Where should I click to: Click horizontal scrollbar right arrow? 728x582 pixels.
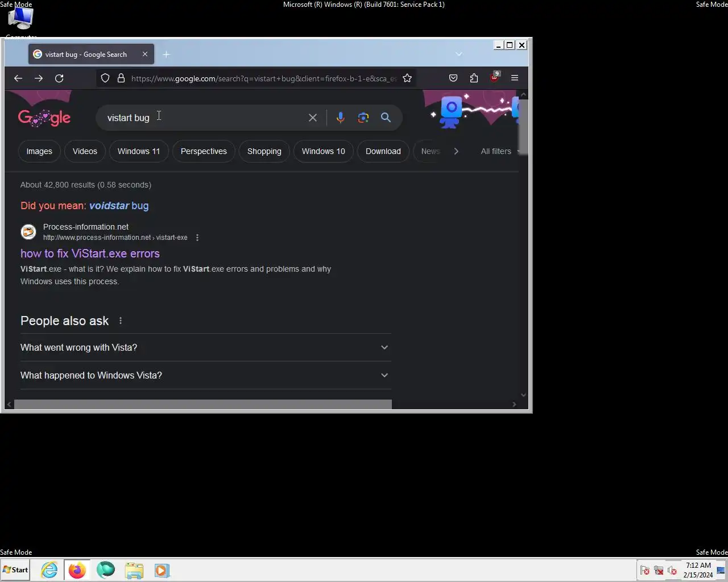(514, 404)
